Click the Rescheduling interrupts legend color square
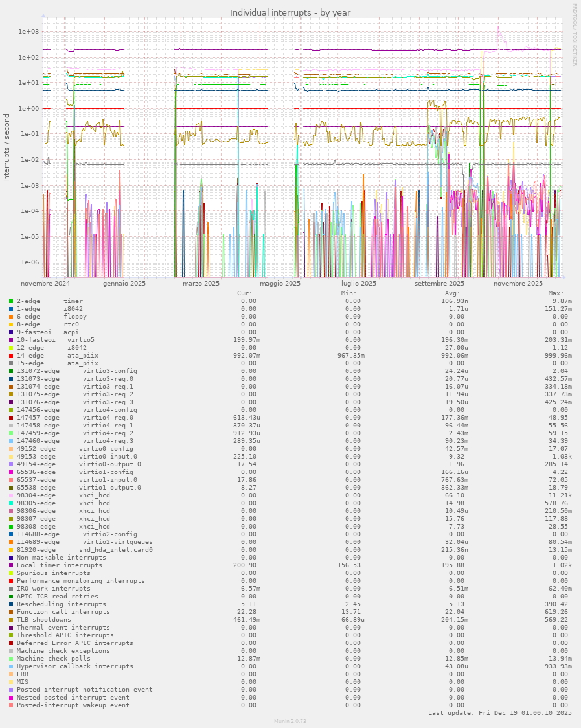The image size is (581, 728). pos(11,604)
